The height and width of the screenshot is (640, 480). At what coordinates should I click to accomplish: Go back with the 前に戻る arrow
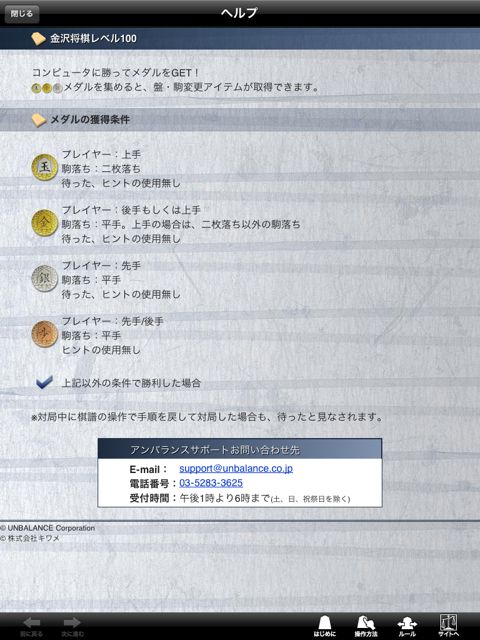pos(31,627)
